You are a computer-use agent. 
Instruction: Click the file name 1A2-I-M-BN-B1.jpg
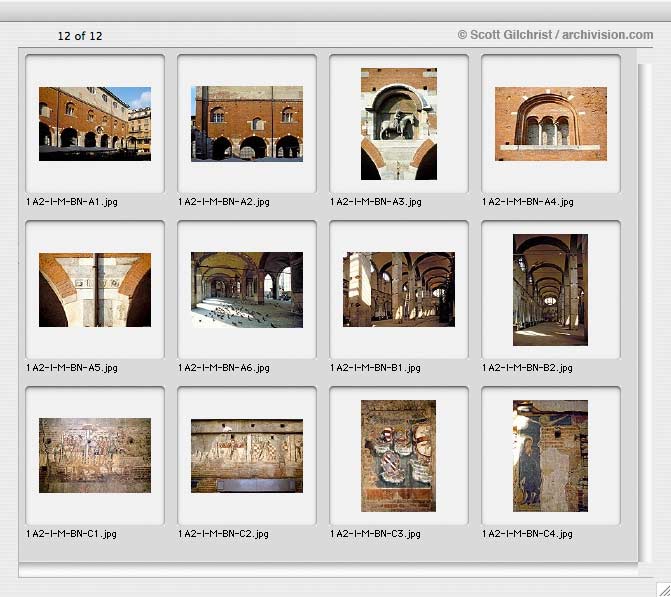pyautogui.click(x=375, y=368)
